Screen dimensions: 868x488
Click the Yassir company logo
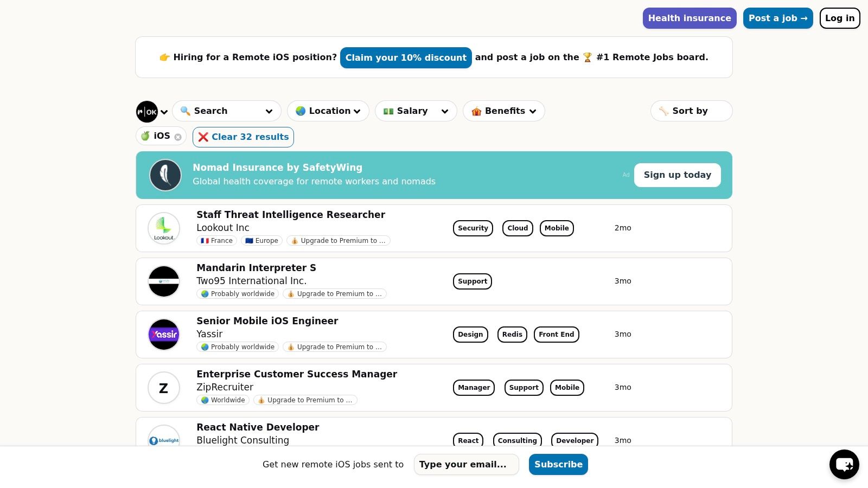point(164,335)
